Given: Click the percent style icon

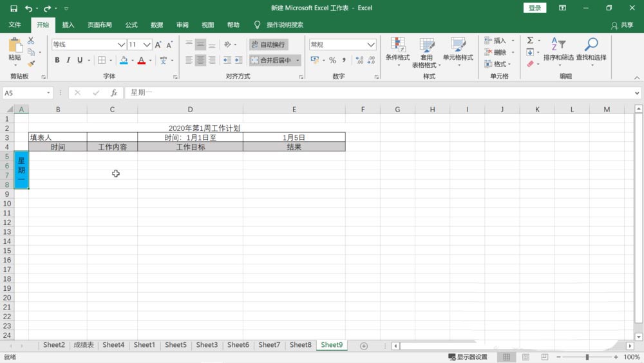Looking at the screenshot, I should pos(332,61).
